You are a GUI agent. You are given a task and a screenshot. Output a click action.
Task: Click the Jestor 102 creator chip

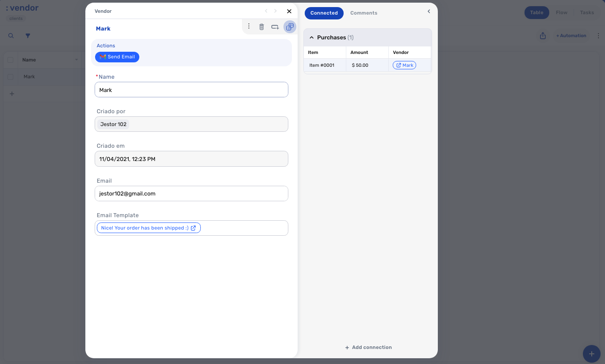pos(113,124)
